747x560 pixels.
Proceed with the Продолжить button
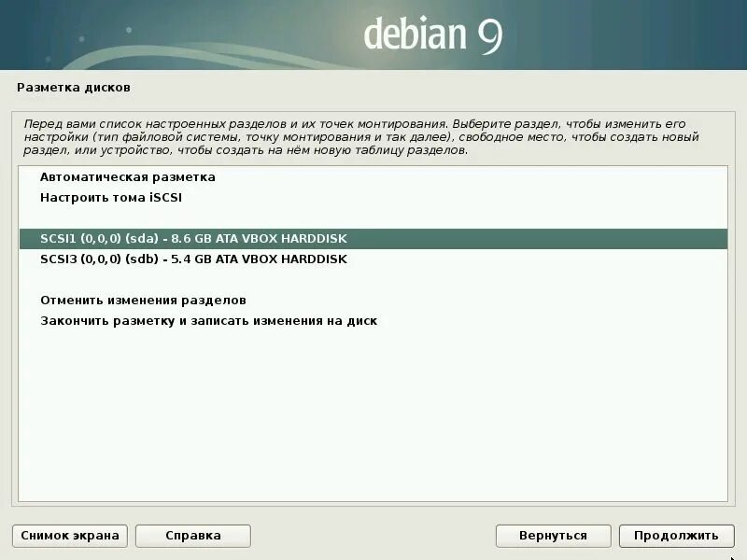pyautogui.click(x=676, y=536)
